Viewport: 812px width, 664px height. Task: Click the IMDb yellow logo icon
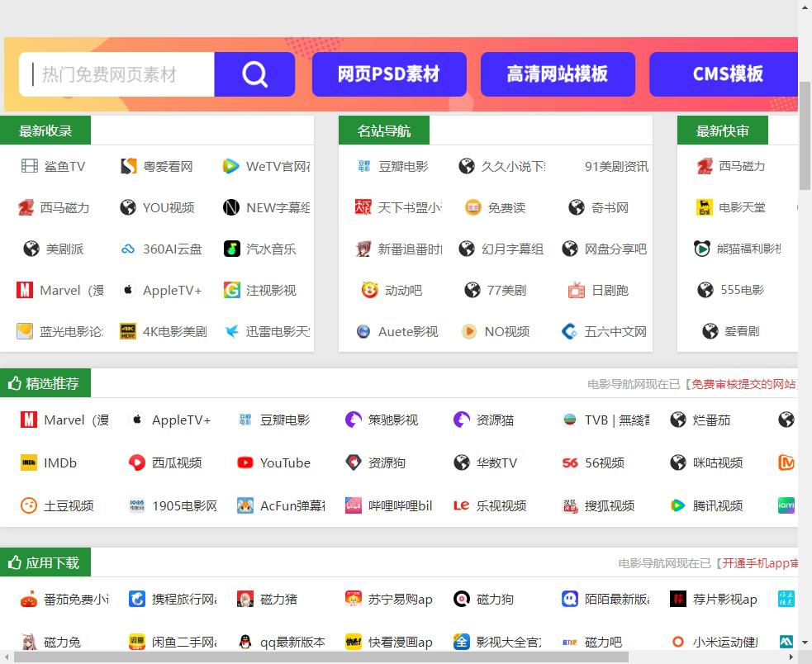[28, 462]
